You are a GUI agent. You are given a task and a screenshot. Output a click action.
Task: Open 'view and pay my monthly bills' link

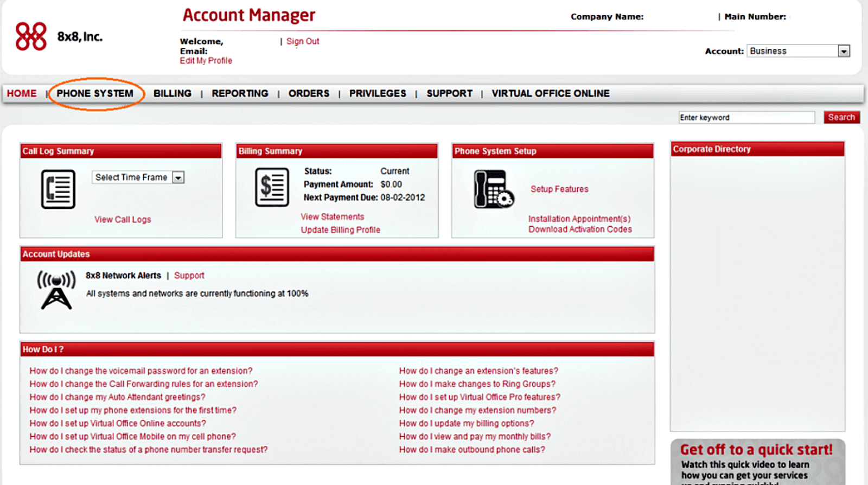pyautogui.click(x=475, y=436)
